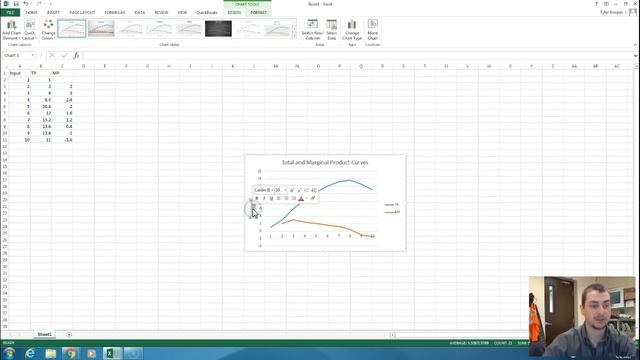Select the Sheet1 tab
Screen dimensions: 640x360
44,334
